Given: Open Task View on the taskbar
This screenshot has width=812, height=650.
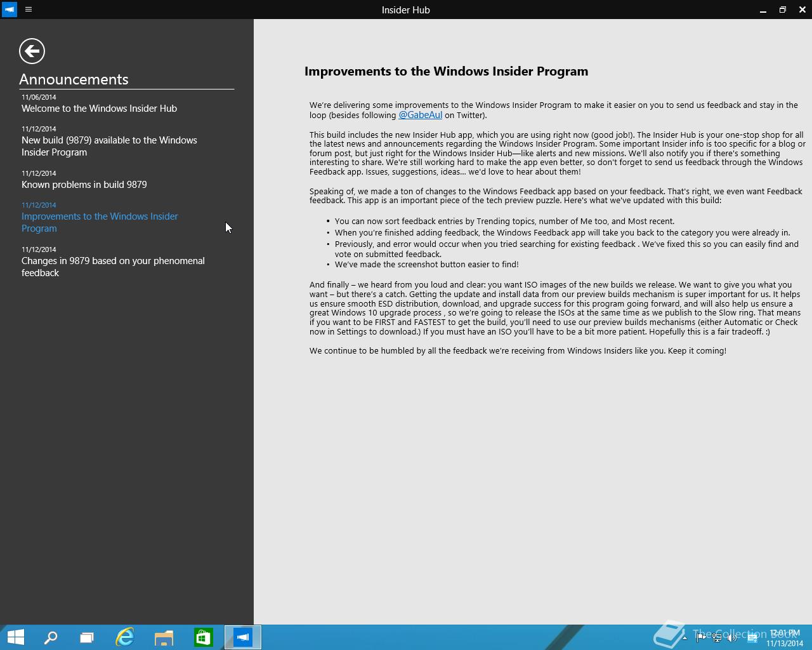Looking at the screenshot, I should coord(87,637).
